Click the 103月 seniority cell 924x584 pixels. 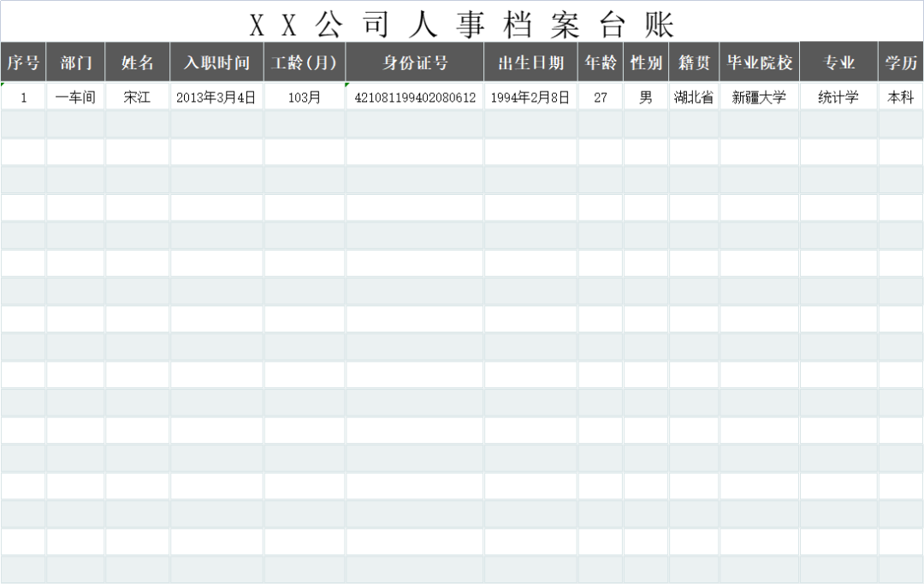click(x=304, y=97)
